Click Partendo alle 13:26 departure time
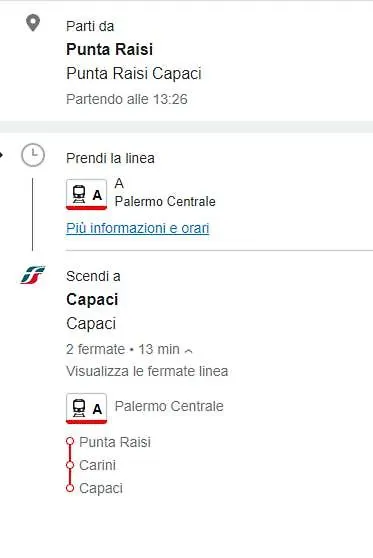373x558 pixels. 127,99
